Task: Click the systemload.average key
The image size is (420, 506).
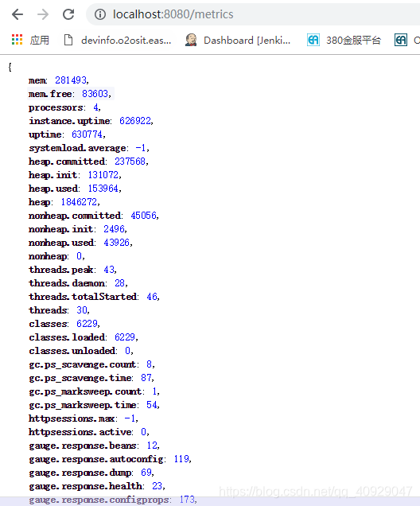Action: (x=77, y=148)
